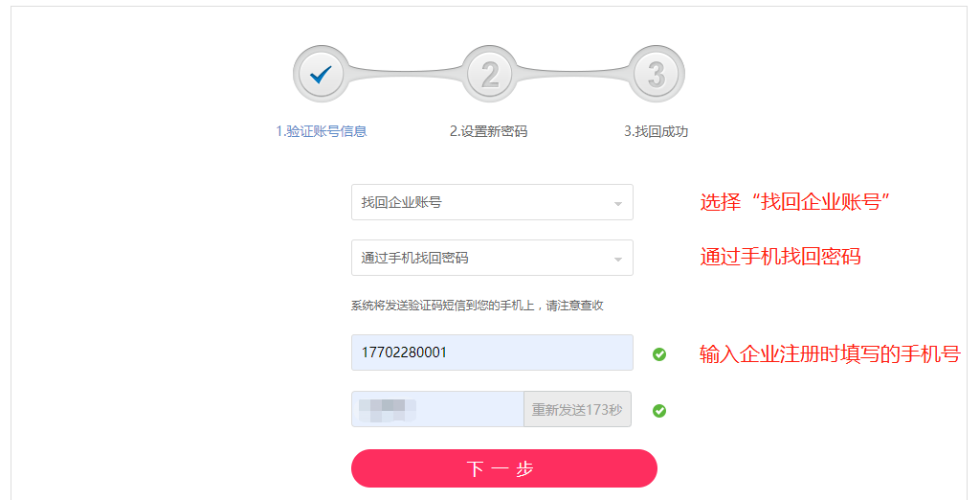This screenshot has width=980, height=500.
Task: Click into the blurred verification code field
Action: tap(437, 410)
